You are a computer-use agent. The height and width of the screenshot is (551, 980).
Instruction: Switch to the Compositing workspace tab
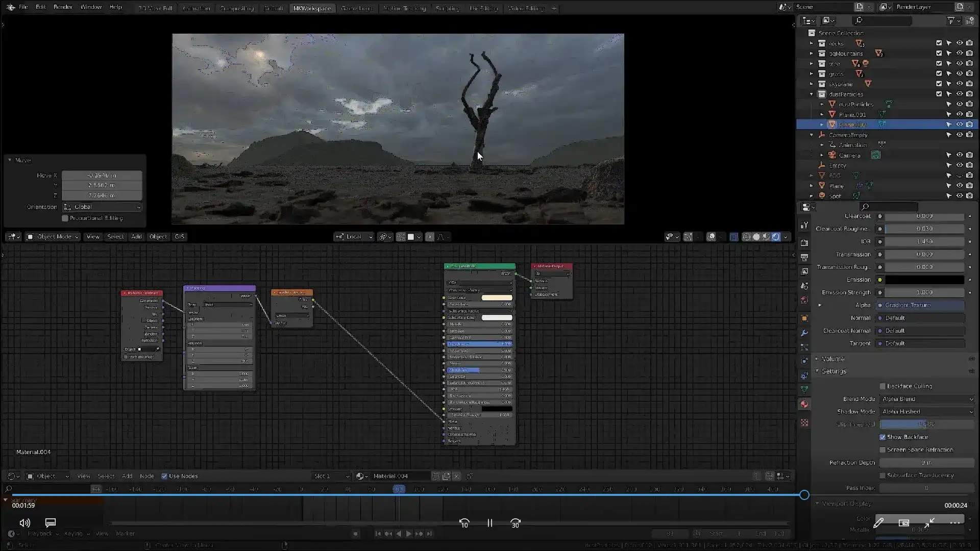[x=236, y=8]
